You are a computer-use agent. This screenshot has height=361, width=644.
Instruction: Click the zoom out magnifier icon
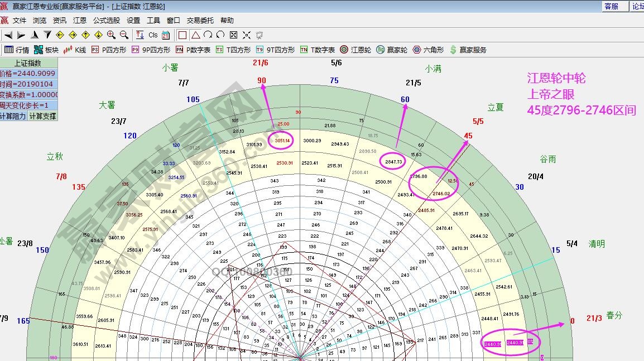click(124, 35)
